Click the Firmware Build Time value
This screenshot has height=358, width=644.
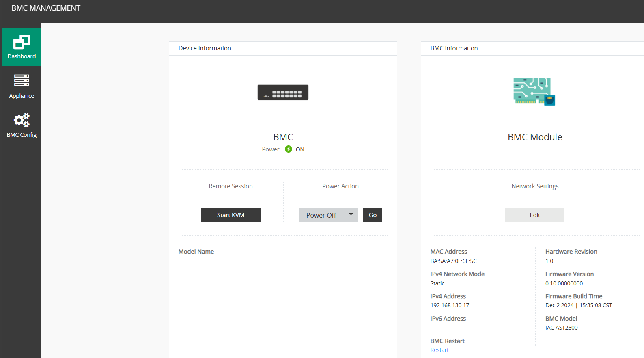(578, 305)
